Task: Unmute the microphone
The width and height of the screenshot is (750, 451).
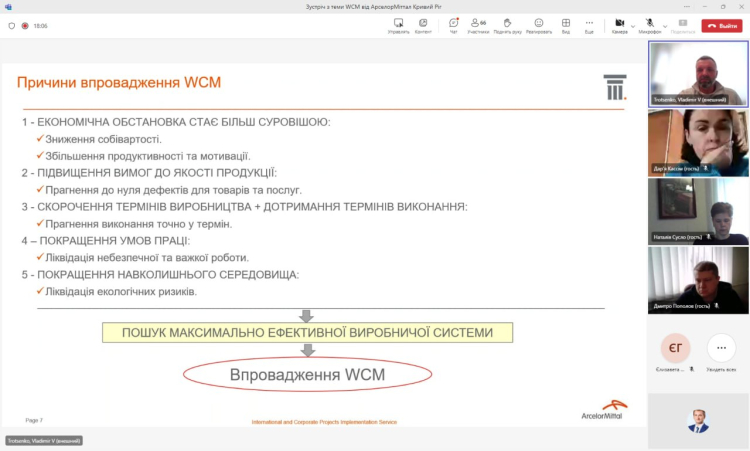Action: (648, 23)
